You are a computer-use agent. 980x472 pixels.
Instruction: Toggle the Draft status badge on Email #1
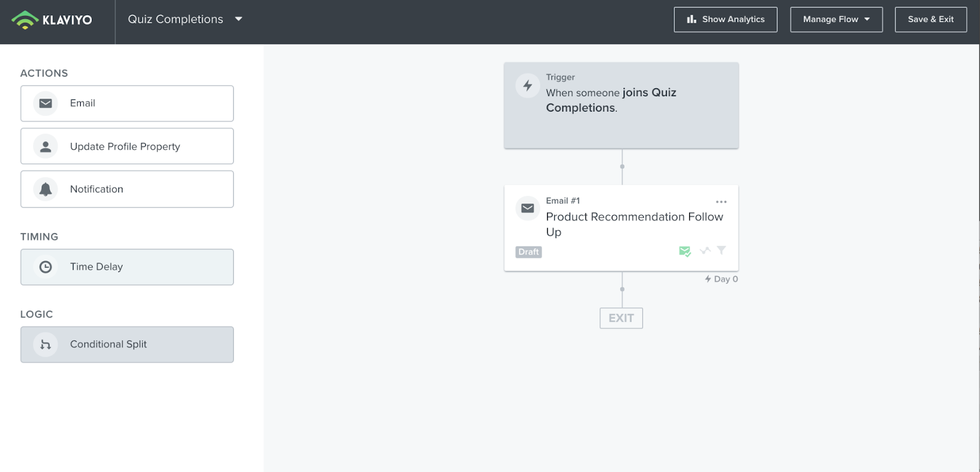[x=529, y=252]
